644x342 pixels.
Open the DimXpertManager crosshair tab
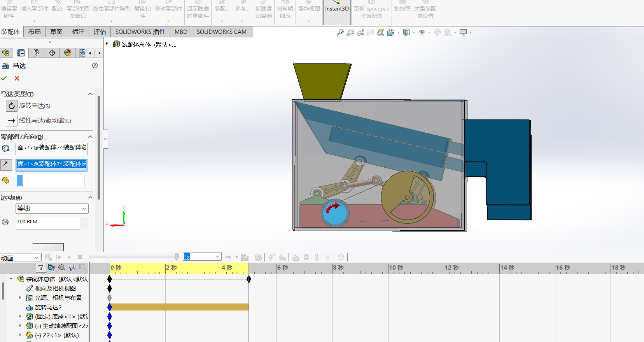(x=52, y=53)
